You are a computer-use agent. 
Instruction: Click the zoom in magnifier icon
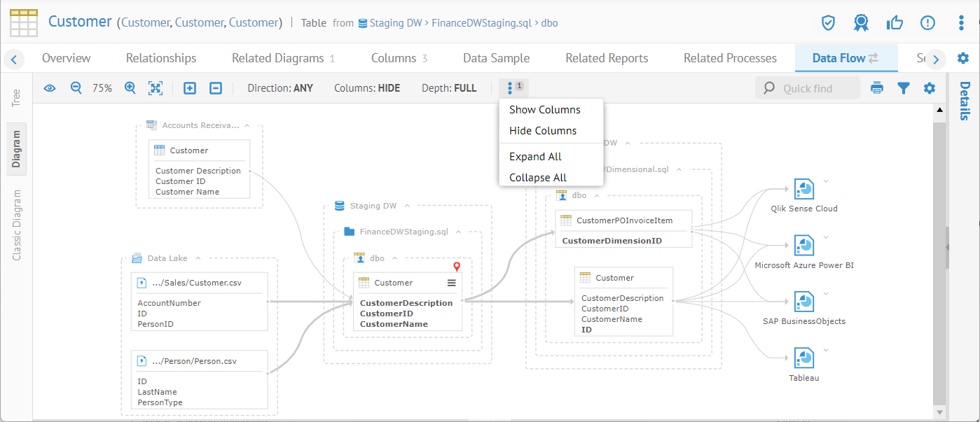(130, 88)
